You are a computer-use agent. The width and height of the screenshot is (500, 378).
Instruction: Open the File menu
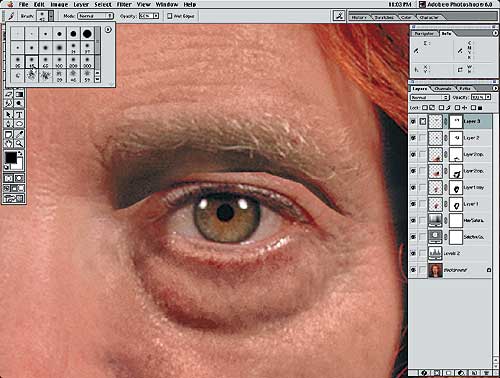click(x=23, y=5)
